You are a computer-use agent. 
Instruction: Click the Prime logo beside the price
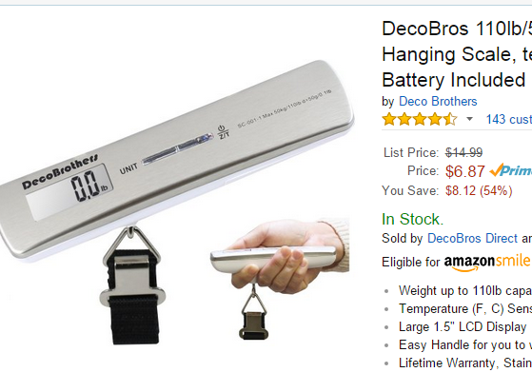tap(511, 170)
